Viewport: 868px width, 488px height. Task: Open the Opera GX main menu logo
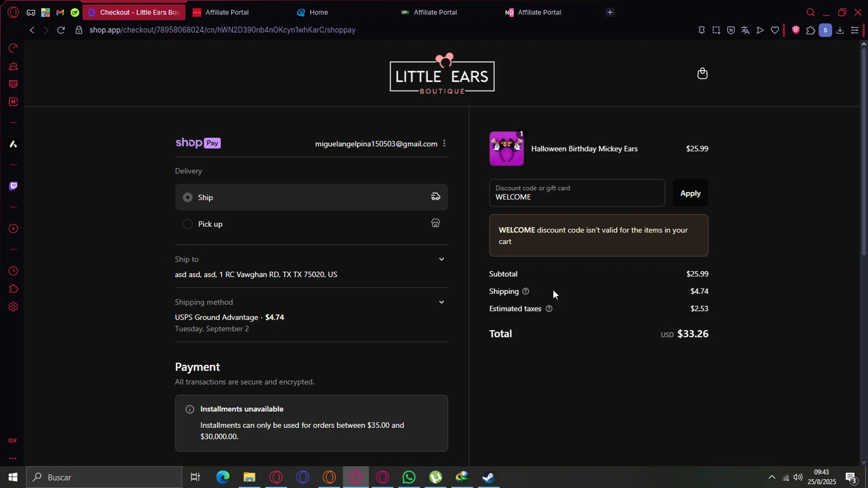[x=13, y=12]
